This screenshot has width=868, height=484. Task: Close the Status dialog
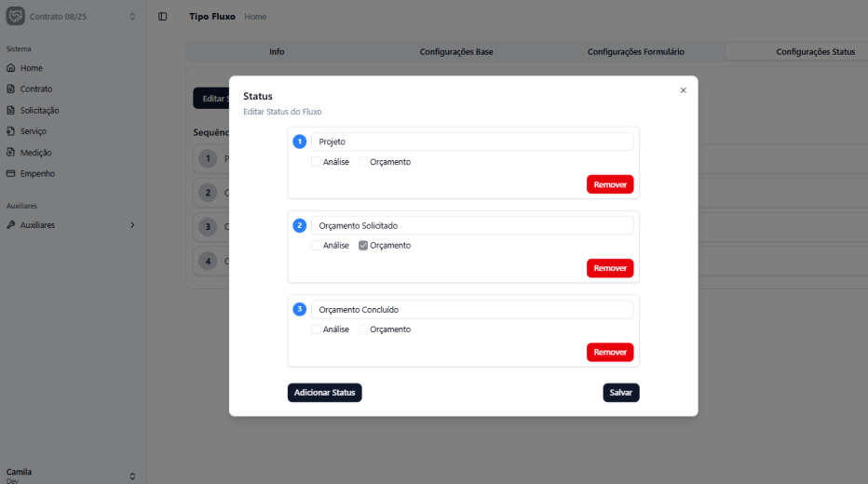683,90
